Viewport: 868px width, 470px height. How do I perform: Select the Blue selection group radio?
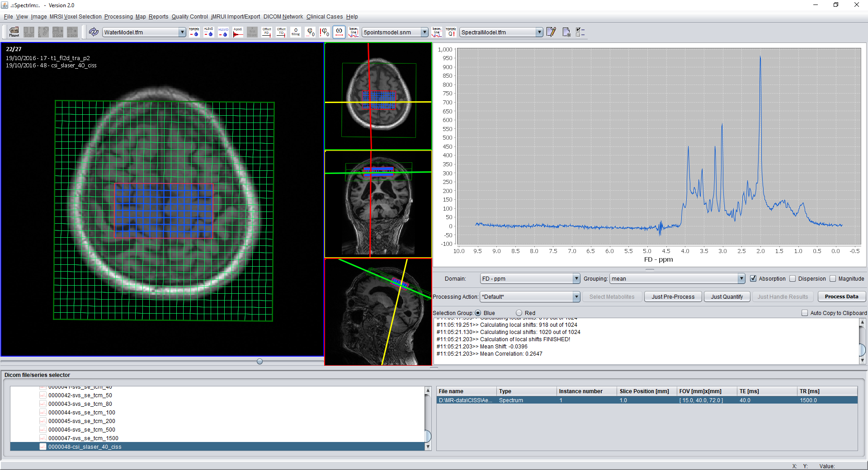(478, 313)
